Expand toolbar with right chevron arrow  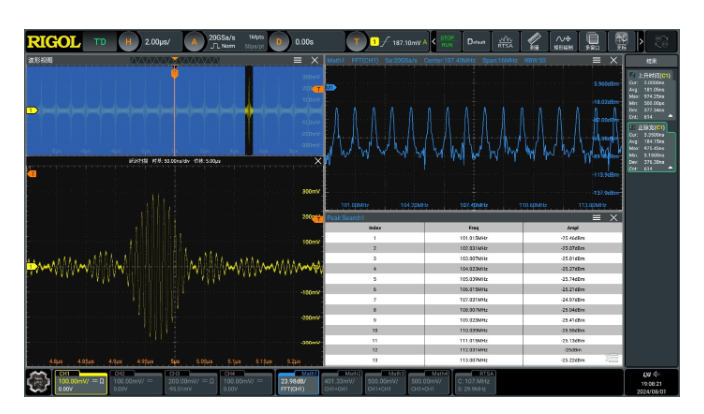pyautogui.click(x=641, y=42)
